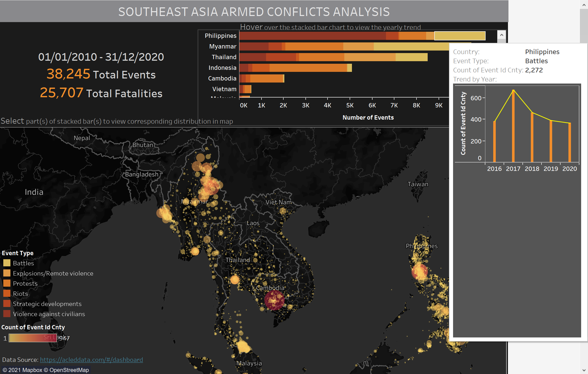The image size is (588, 374).
Task: Select the Riots legend swatch
Action: point(7,293)
